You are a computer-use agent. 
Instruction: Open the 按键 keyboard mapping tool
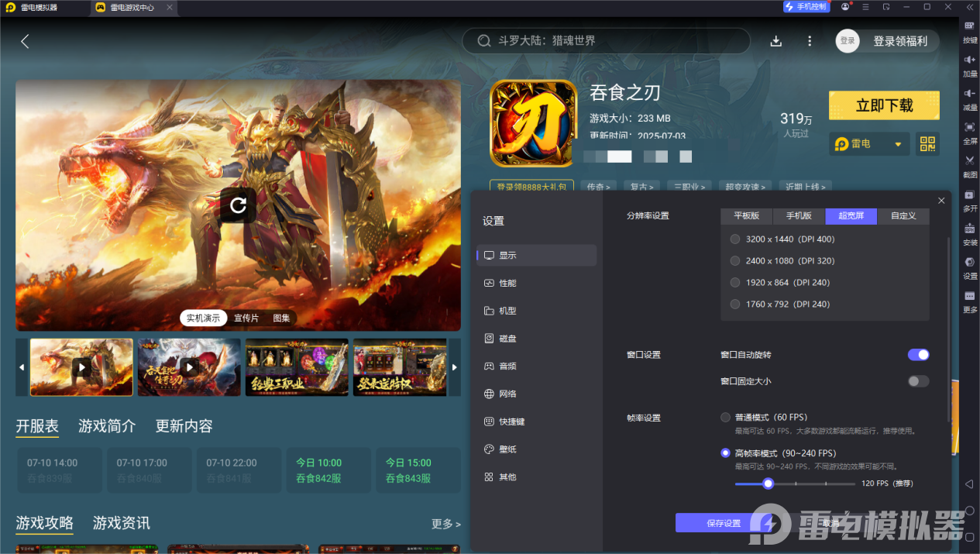pyautogui.click(x=969, y=31)
